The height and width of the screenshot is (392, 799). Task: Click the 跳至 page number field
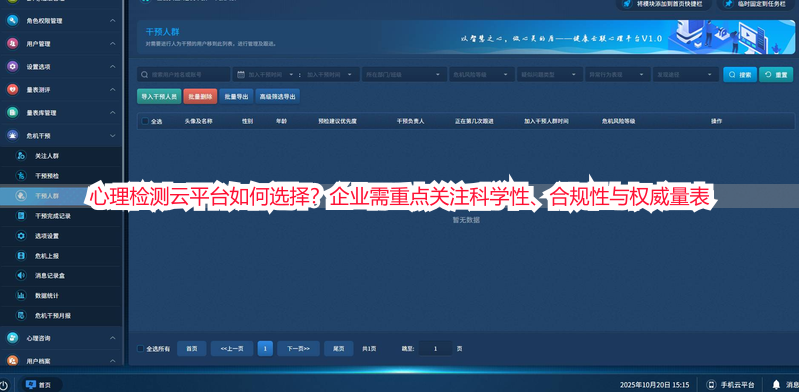coord(435,349)
